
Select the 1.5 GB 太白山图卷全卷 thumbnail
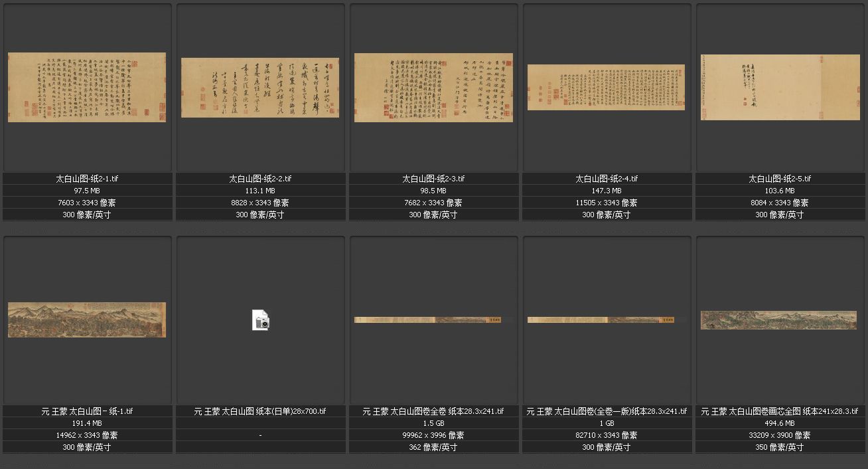[433, 320]
